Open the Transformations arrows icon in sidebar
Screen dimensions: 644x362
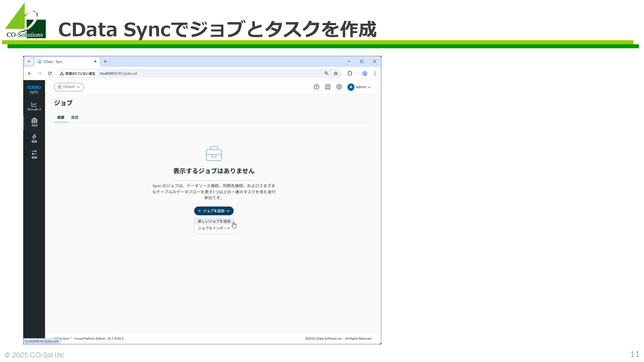[x=34, y=154]
